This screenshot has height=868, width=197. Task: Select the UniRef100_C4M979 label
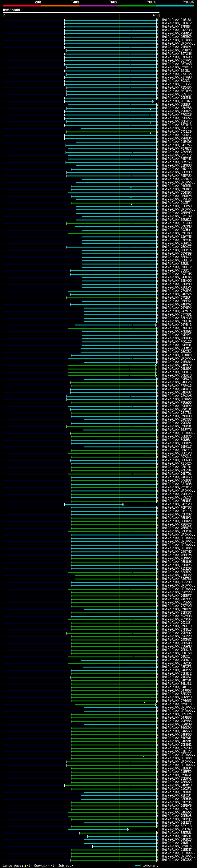177,365
